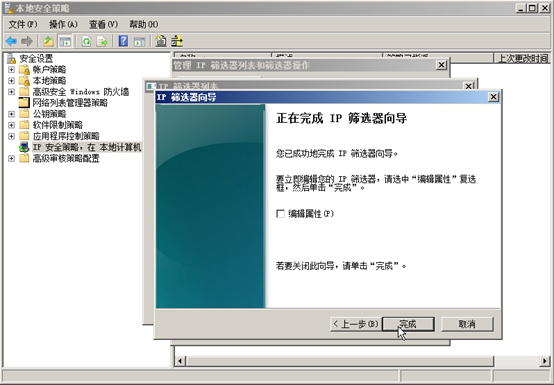This screenshot has width=554, height=385.
Task: Click the 取消 button
Action: [x=467, y=324]
